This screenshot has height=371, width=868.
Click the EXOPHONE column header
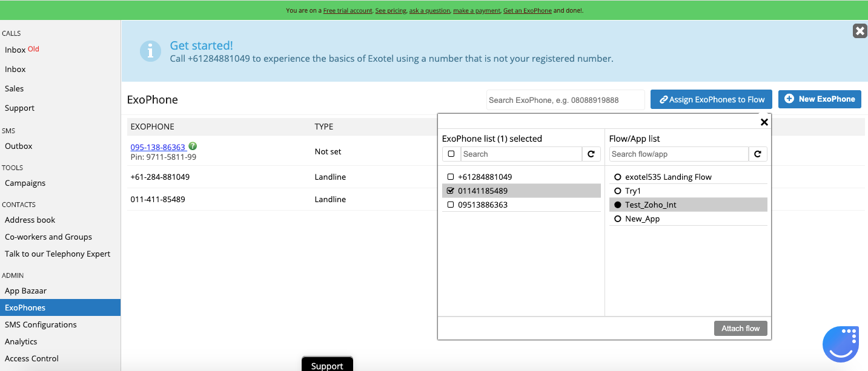(152, 126)
